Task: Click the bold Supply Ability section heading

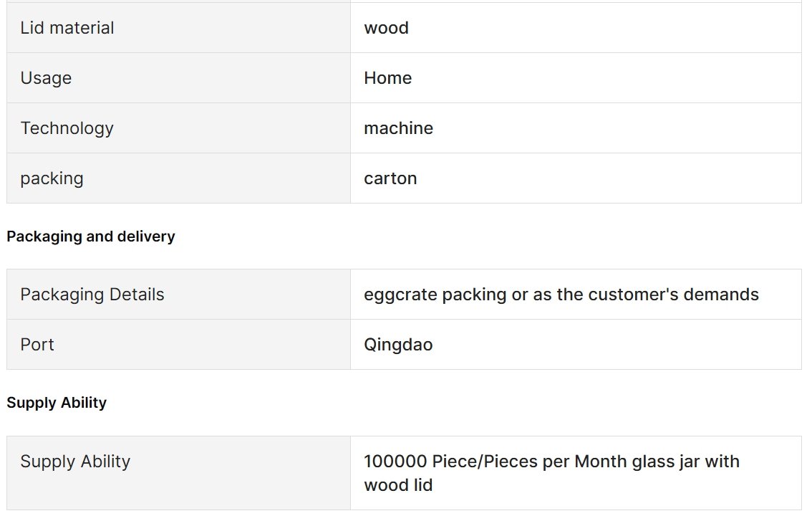Action: coord(57,403)
